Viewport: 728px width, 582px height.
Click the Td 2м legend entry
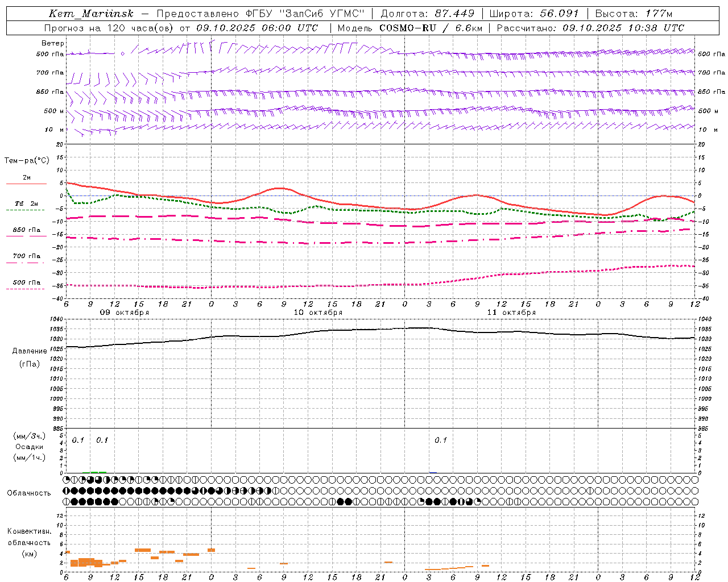click(x=26, y=203)
